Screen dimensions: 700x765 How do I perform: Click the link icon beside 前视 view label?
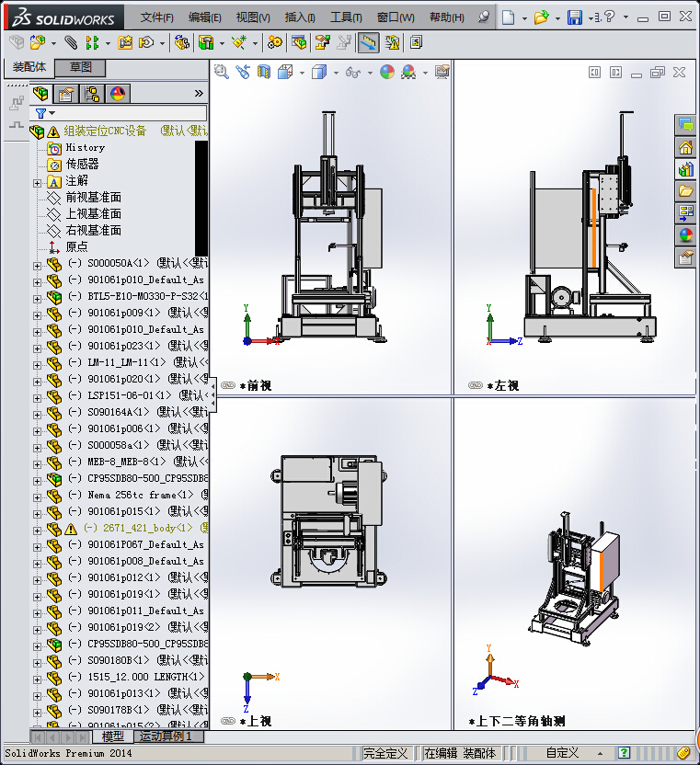[228, 385]
